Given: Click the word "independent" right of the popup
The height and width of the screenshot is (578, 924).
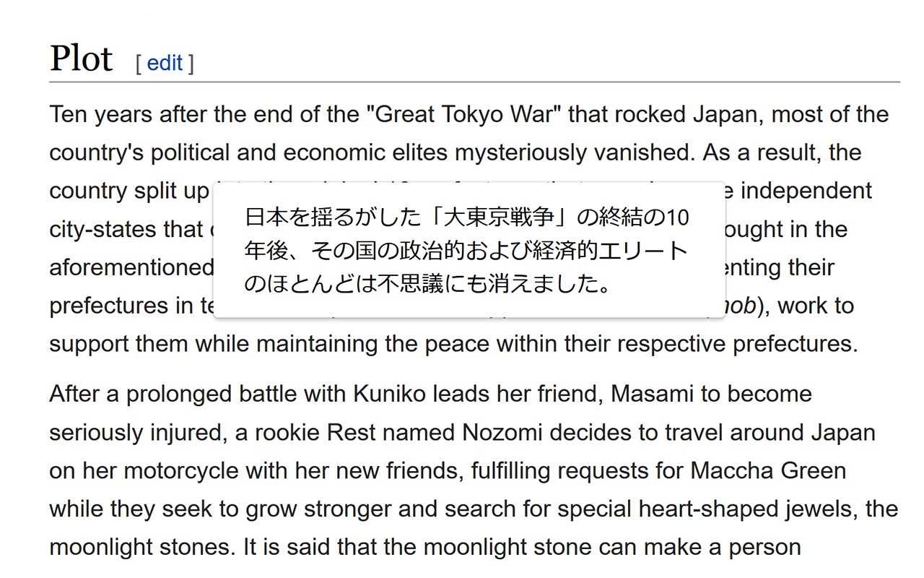Looking at the screenshot, I should tap(806, 191).
